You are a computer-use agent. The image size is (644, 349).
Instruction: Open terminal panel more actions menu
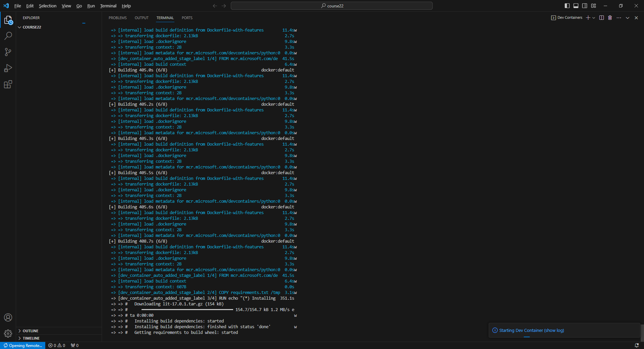point(619,18)
